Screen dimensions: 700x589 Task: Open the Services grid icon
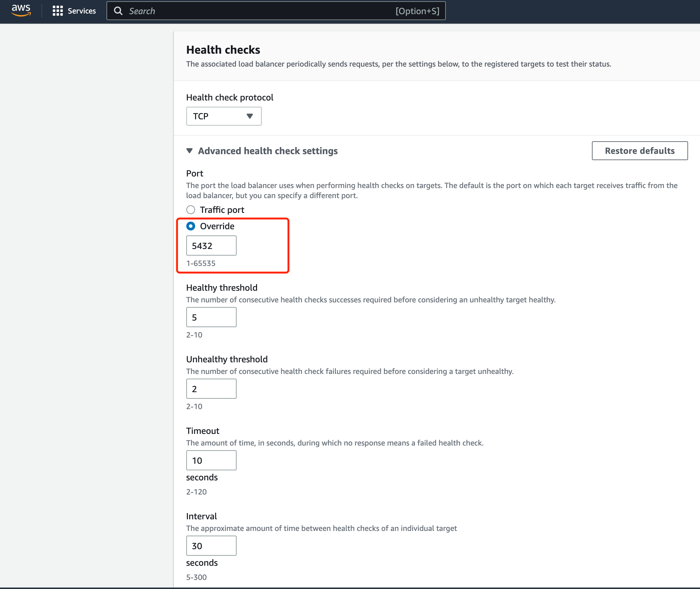57,11
